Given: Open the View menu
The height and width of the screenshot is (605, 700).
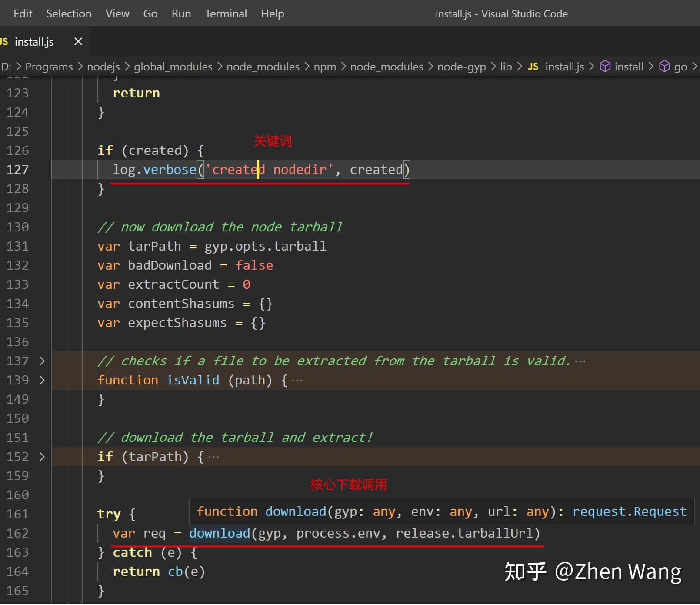Looking at the screenshot, I should pyautogui.click(x=117, y=14).
